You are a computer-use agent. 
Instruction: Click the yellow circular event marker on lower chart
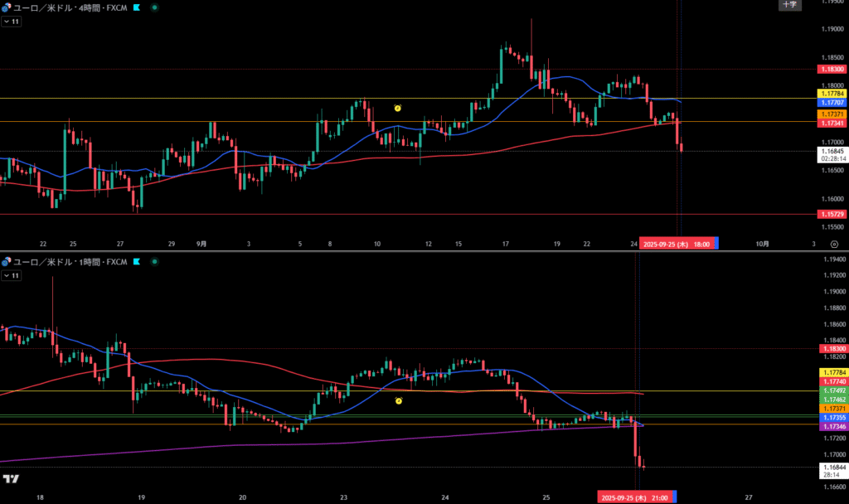(399, 401)
